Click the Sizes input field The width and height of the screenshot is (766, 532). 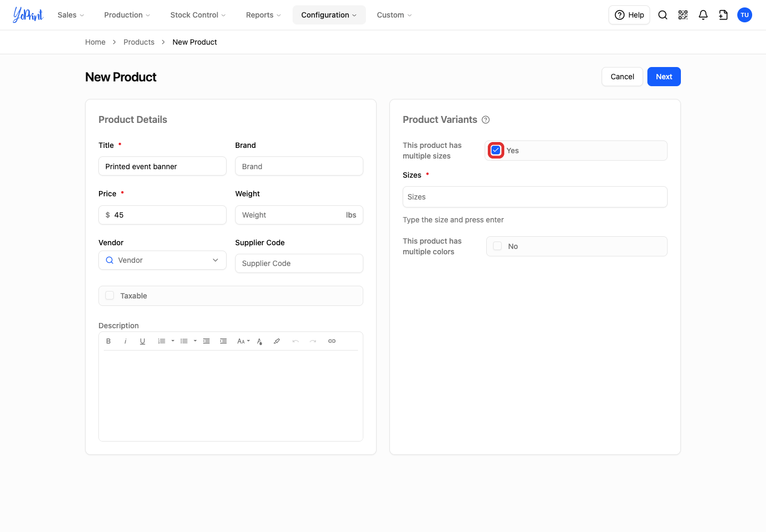(x=535, y=197)
